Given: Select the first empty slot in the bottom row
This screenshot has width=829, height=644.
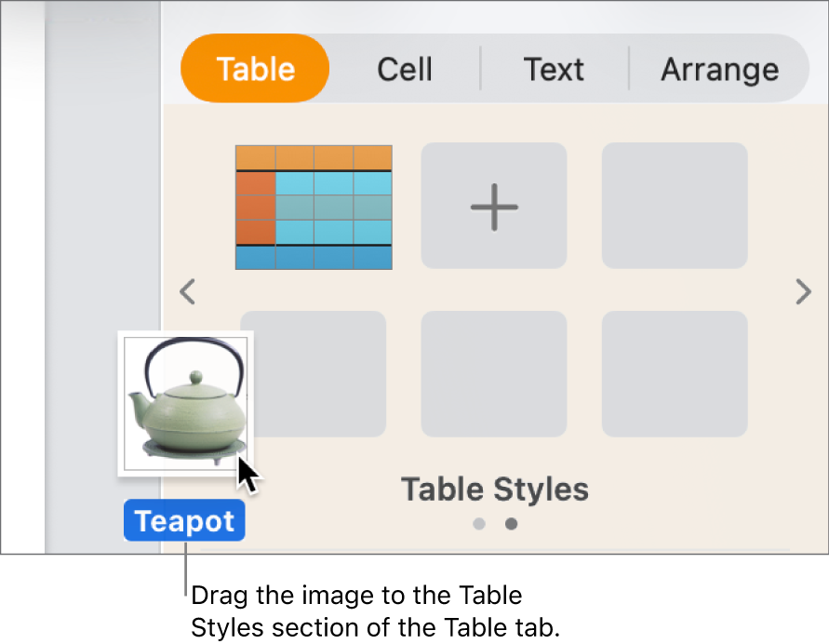Looking at the screenshot, I should [314, 373].
